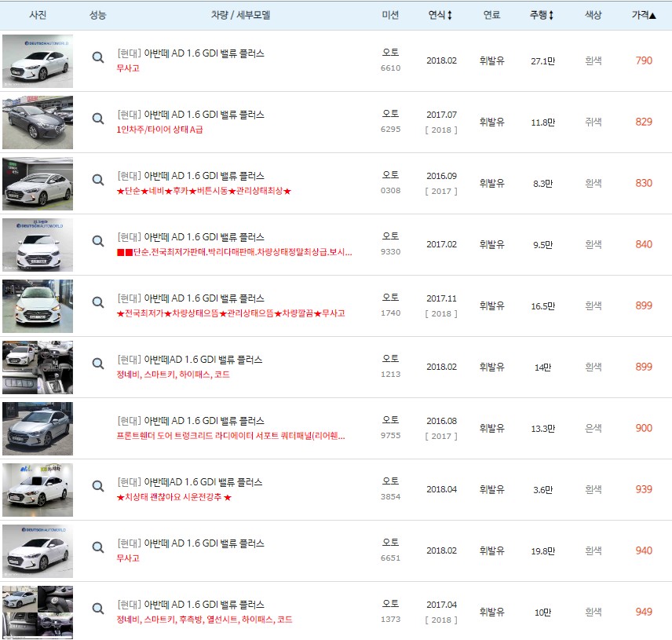This screenshot has width=672, height=640.
Task: Click the 차량 / 세부모델 column header
Action: pos(240,15)
